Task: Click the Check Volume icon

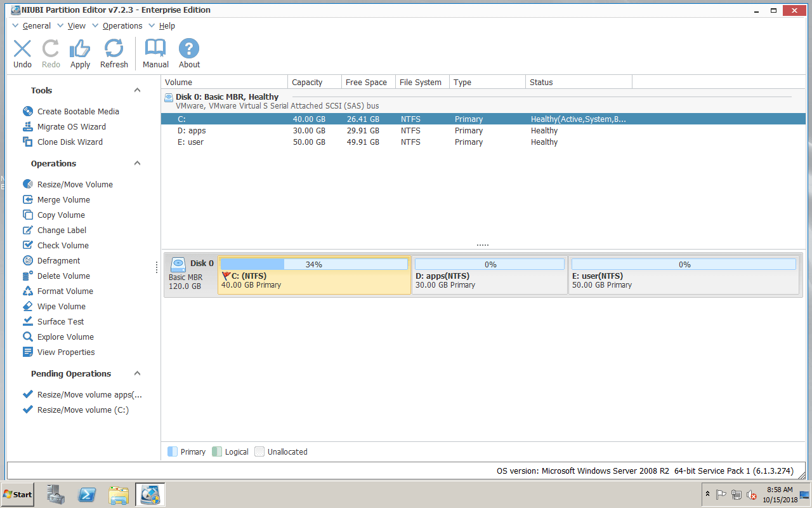Action: tap(28, 245)
